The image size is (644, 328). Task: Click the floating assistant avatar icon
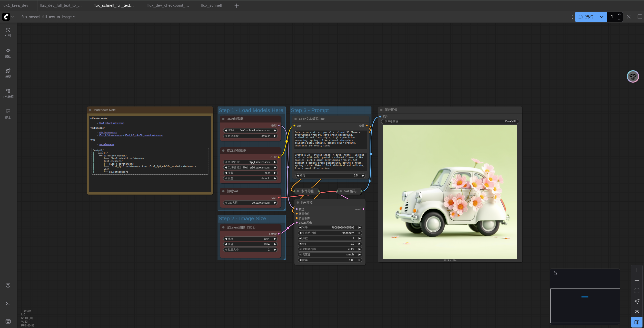click(633, 76)
